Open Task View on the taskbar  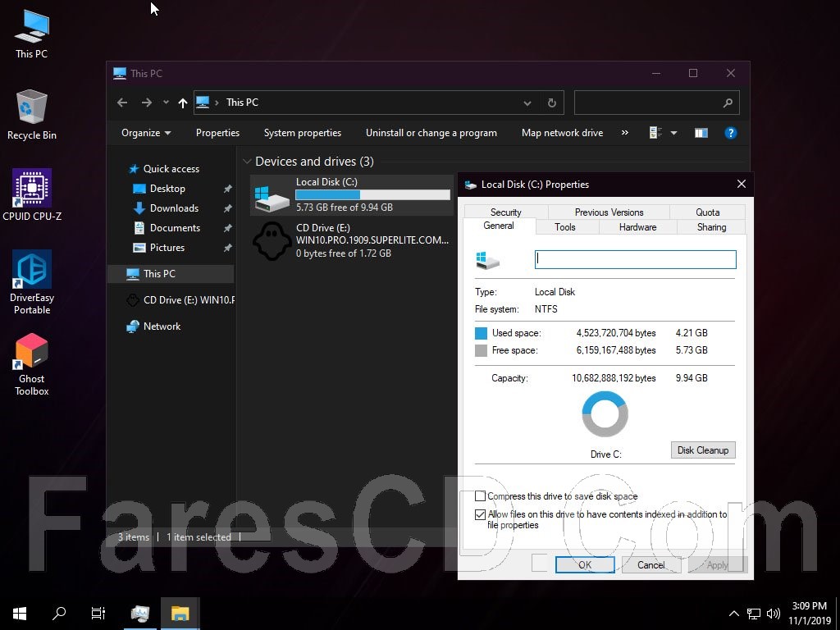click(x=98, y=614)
